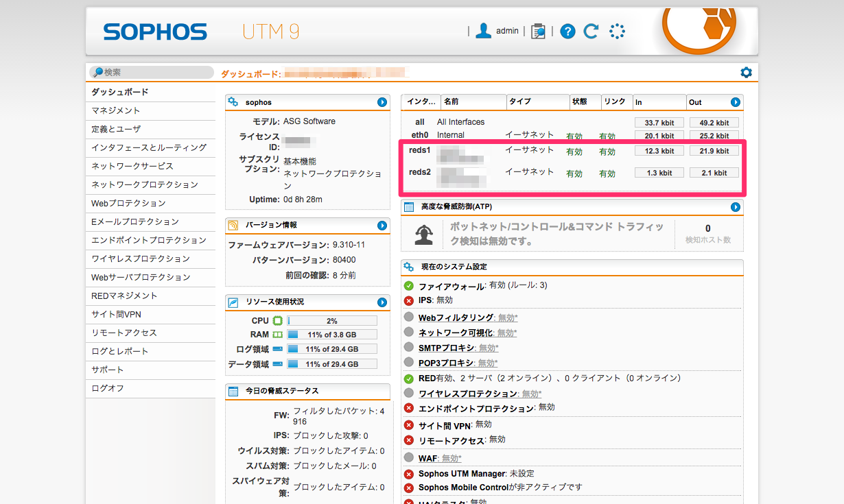This screenshot has height=504, width=844.
Task: Click the RAM 11% of 3.8 GB bar
Action: [332, 335]
